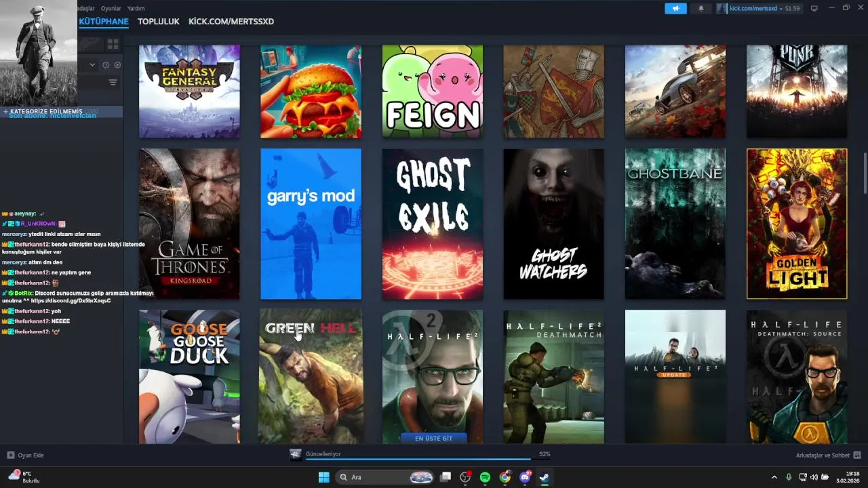Select the racing car game cover
Screen dimensions: 868x488
point(675,91)
